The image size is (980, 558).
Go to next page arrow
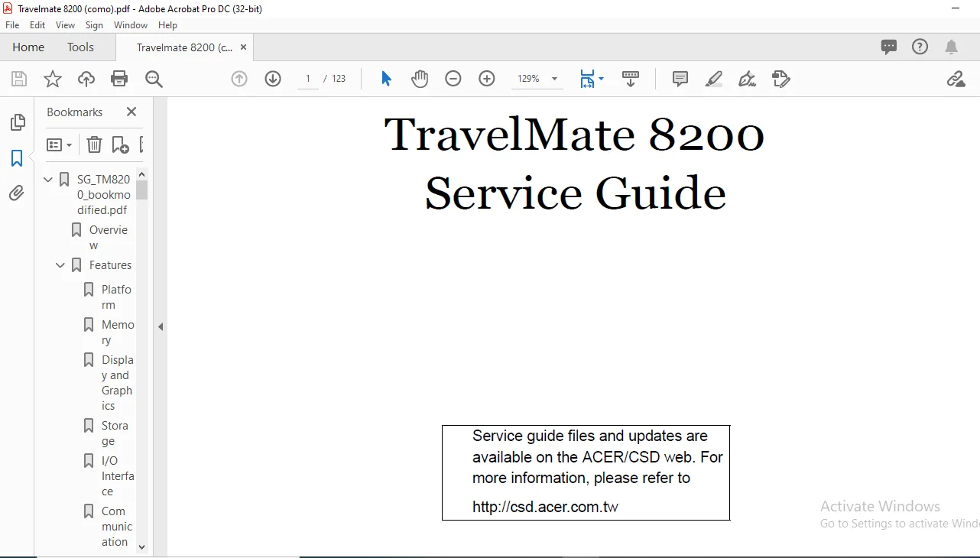click(x=273, y=79)
